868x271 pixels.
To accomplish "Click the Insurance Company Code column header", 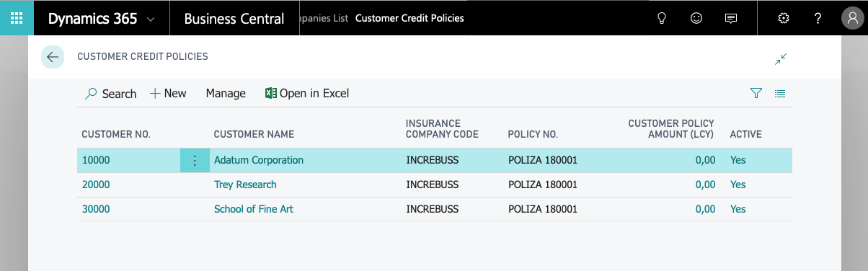I will click(442, 129).
